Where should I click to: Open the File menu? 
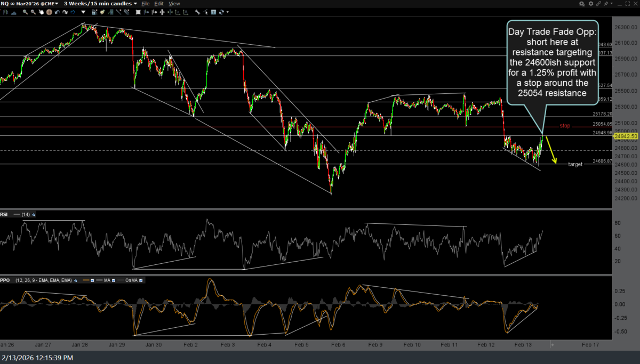point(146,4)
